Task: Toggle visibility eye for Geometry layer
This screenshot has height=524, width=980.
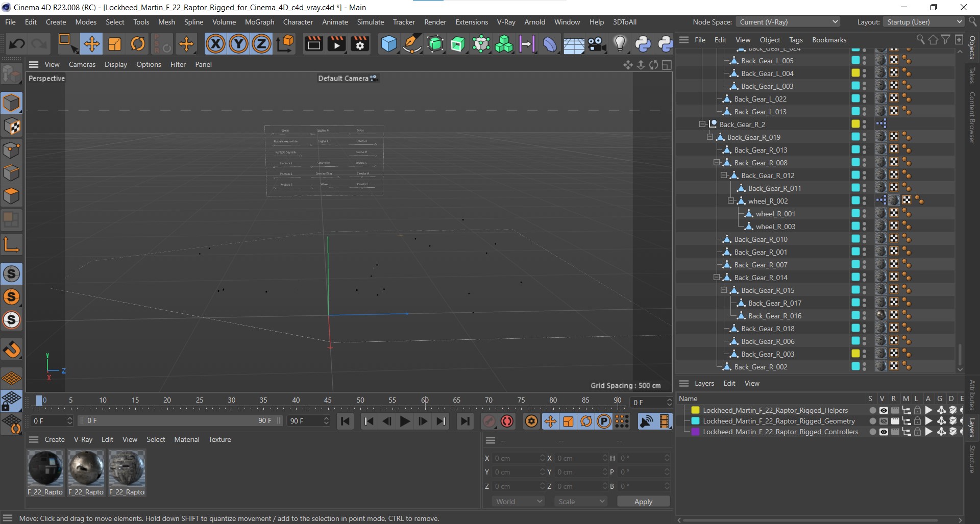Action: [884, 421]
